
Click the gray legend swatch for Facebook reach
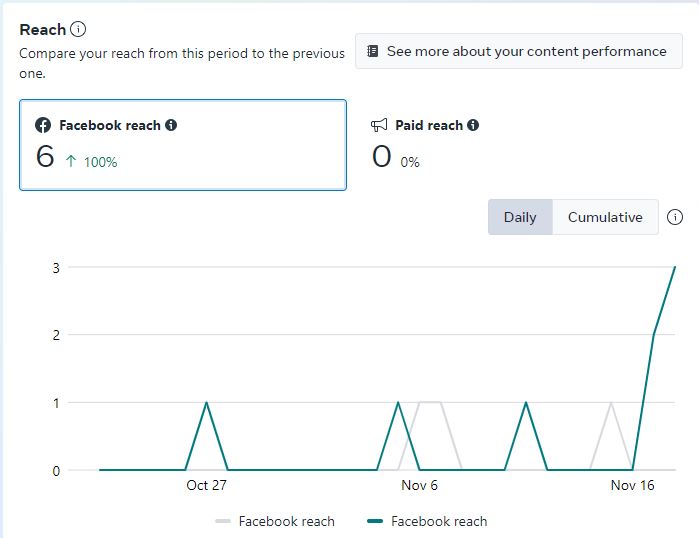[x=223, y=521]
